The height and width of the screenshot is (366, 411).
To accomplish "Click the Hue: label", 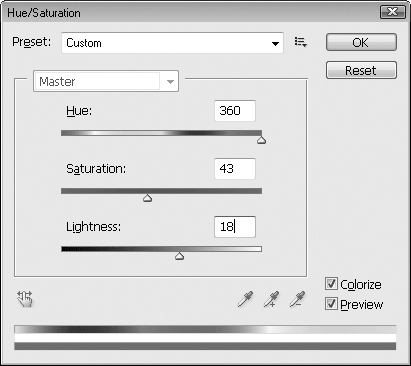I will point(79,110).
